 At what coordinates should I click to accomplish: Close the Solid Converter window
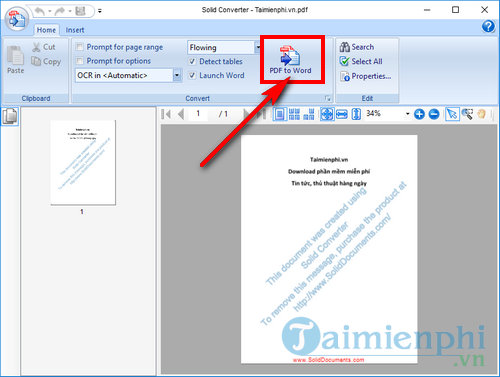484,10
